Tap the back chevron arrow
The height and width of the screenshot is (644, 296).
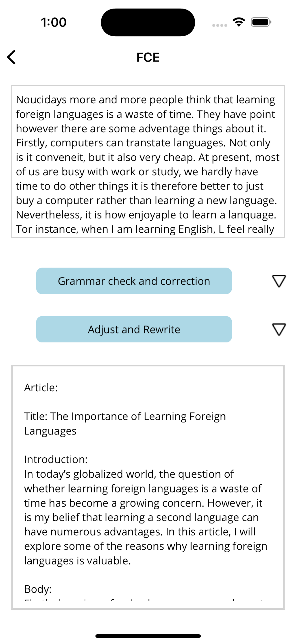[11, 57]
